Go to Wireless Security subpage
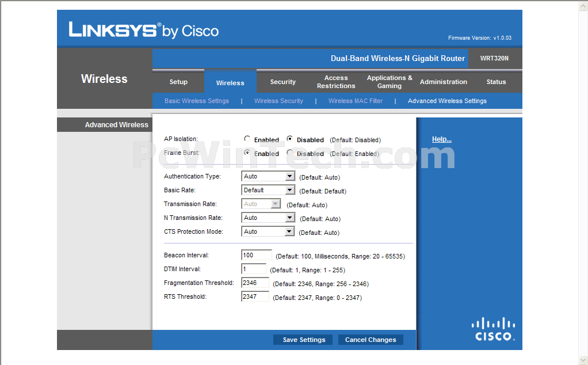Screen dimensions: 588x365 coord(278,101)
